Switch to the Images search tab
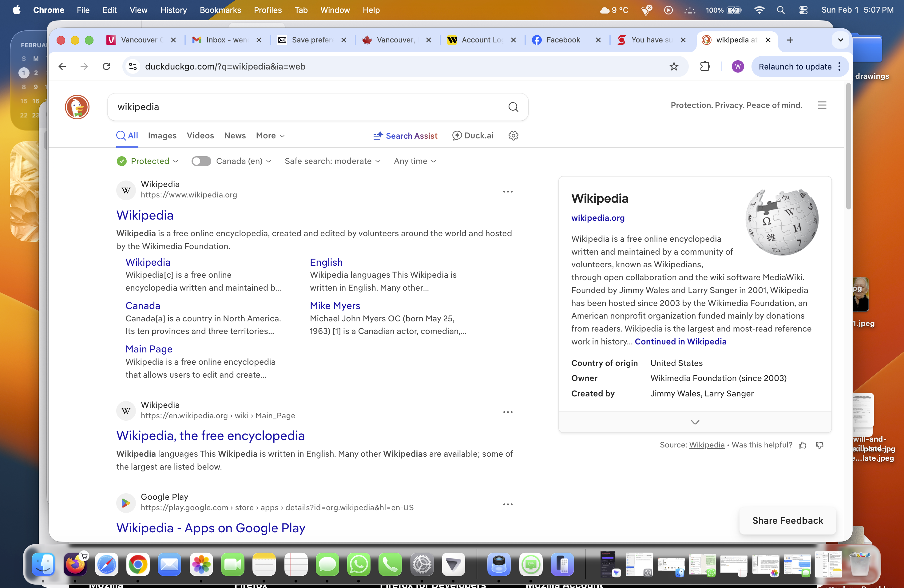The height and width of the screenshot is (588, 904). pyautogui.click(x=162, y=136)
